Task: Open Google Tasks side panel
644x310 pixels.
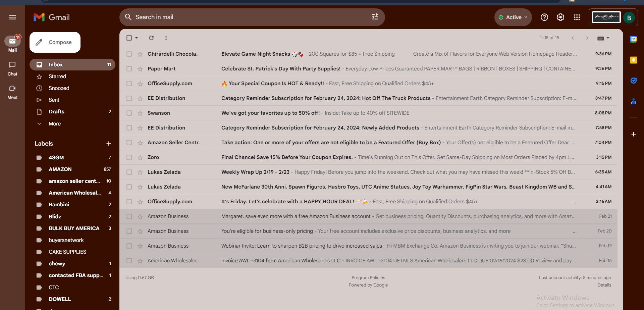Action: click(x=634, y=81)
